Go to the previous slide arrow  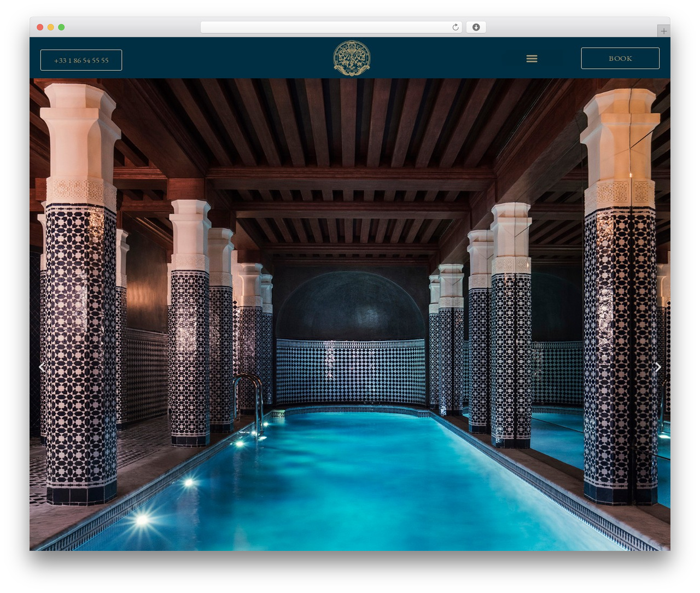(x=42, y=367)
